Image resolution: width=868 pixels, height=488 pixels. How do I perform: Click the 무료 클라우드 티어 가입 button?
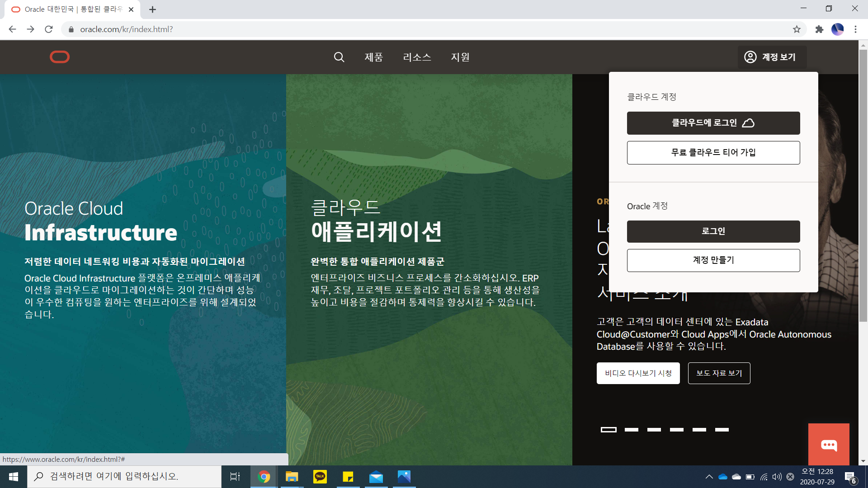[713, 153]
